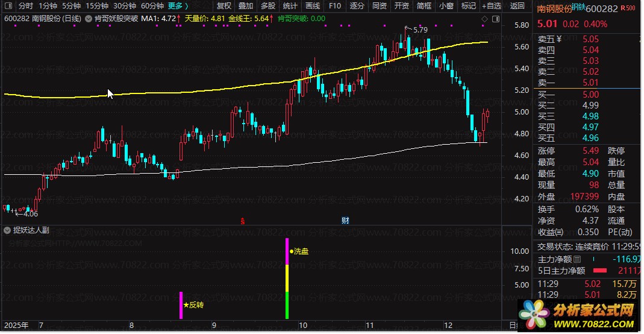Image resolution: width=644 pixels, height=334 pixels.
Task: Click 涨停 value 5.49
Action: click(590, 151)
